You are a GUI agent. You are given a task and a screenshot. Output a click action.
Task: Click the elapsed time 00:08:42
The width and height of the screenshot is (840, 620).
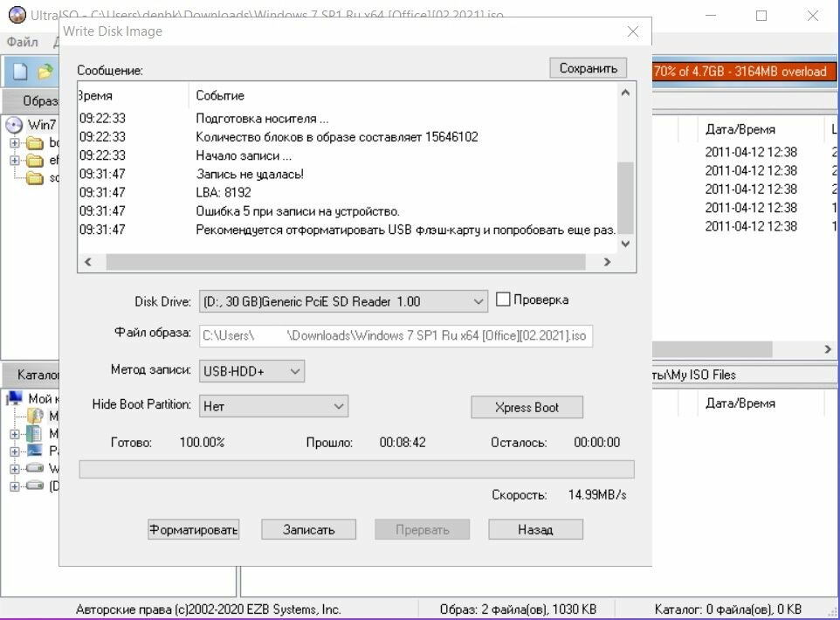[403, 442]
